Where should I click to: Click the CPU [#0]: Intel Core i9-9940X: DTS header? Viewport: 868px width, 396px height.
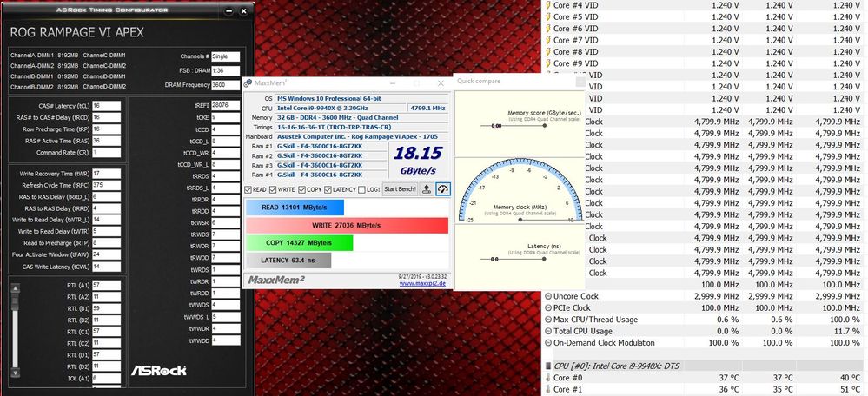click(x=617, y=366)
